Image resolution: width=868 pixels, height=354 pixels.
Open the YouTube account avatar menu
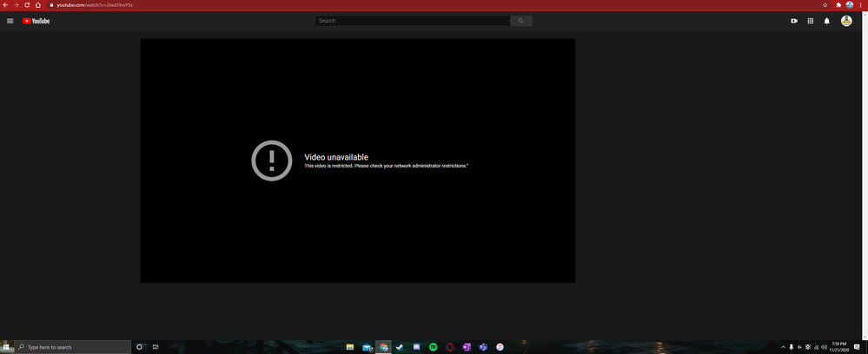pyautogui.click(x=846, y=21)
